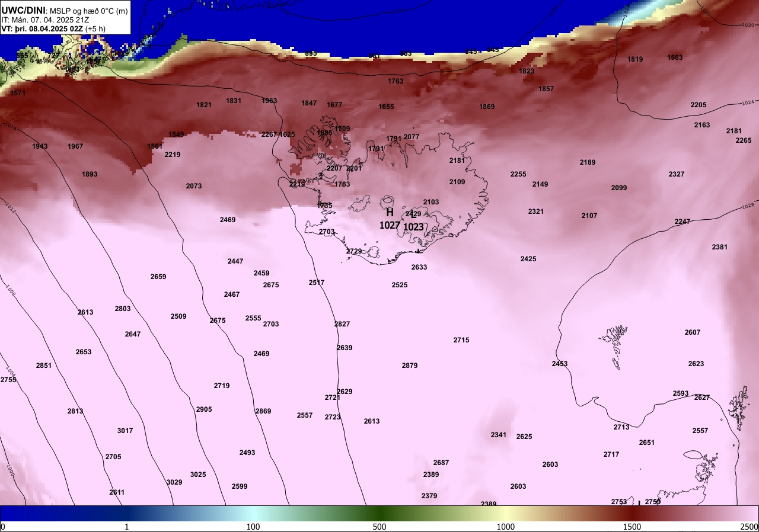Click the height value 2189
Screen dimensions: 759x532
coord(588,162)
